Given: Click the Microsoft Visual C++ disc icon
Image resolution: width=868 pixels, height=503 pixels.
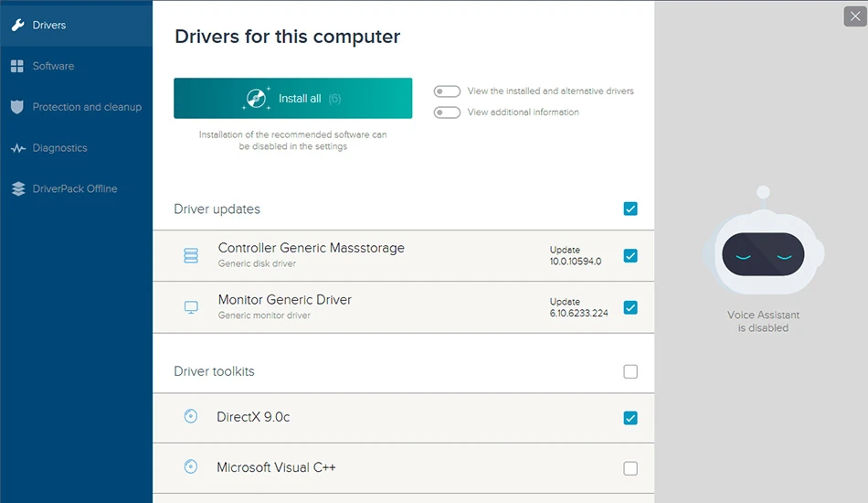Looking at the screenshot, I should (x=190, y=466).
